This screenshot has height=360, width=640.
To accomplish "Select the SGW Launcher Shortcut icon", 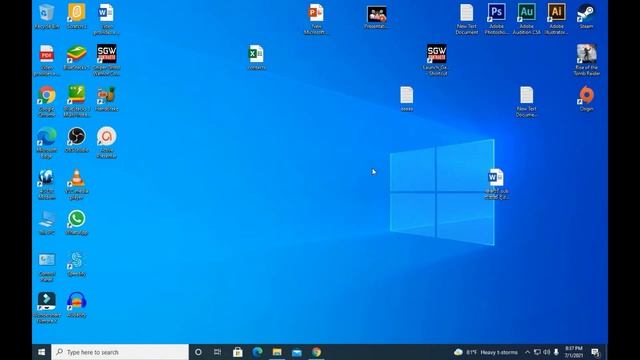I will tap(436, 60).
